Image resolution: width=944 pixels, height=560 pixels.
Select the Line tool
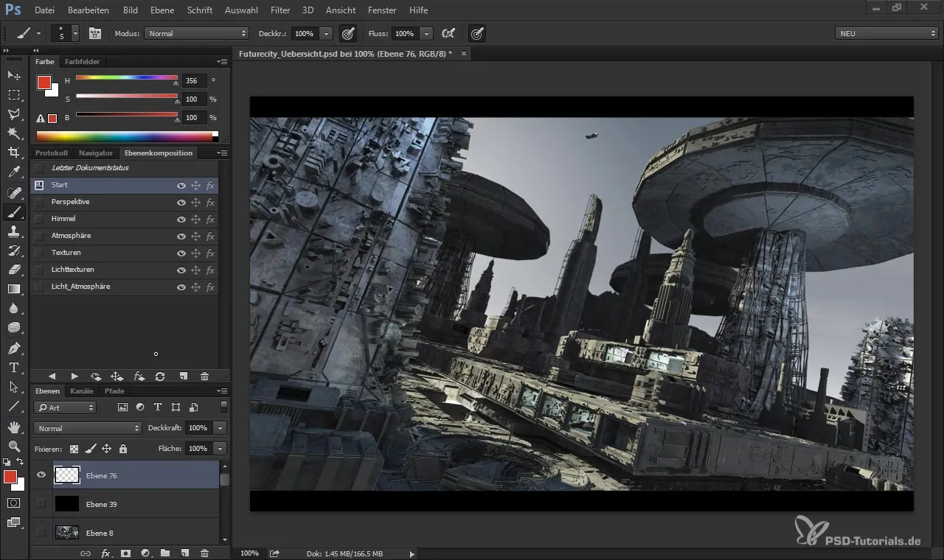pyautogui.click(x=14, y=406)
